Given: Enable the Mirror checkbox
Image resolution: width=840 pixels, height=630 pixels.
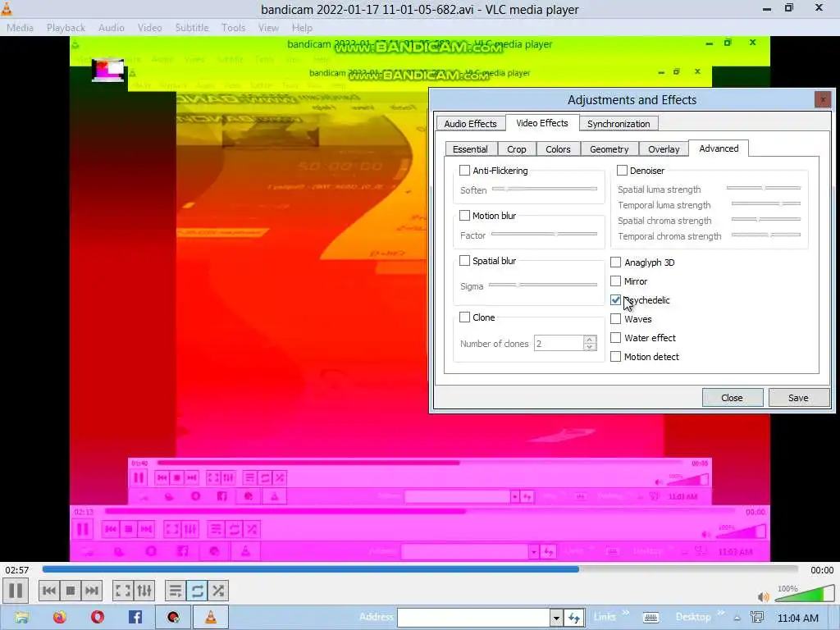Looking at the screenshot, I should pyautogui.click(x=615, y=281).
